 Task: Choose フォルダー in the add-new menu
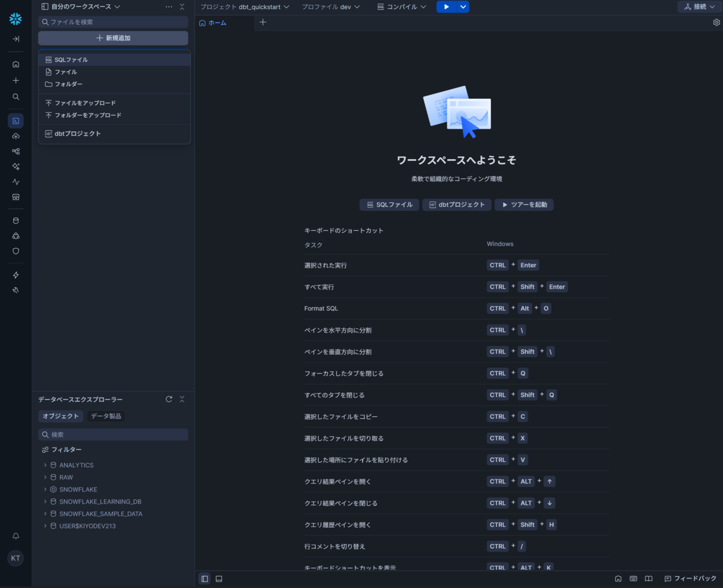[114, 84]
